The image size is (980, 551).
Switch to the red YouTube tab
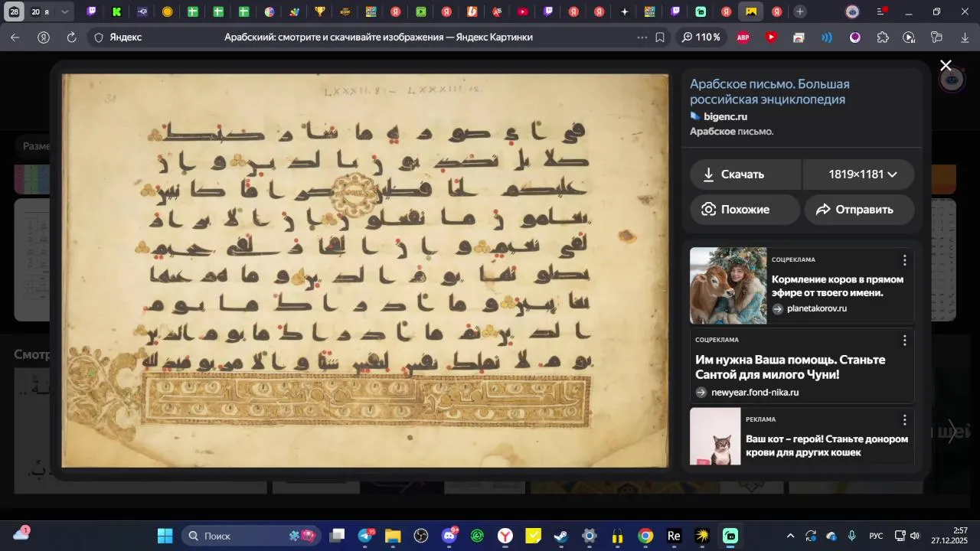tap(522, 11)
